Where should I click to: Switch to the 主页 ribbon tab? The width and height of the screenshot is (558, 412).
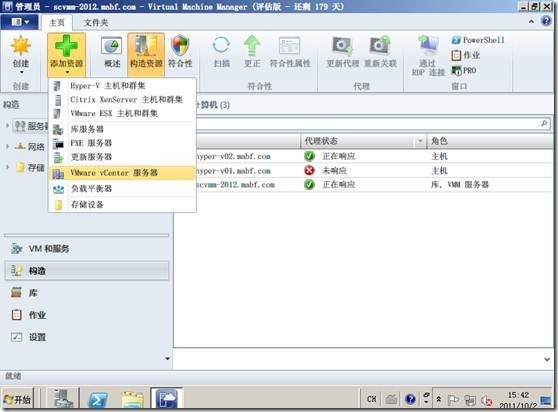[x=57, y=23]
